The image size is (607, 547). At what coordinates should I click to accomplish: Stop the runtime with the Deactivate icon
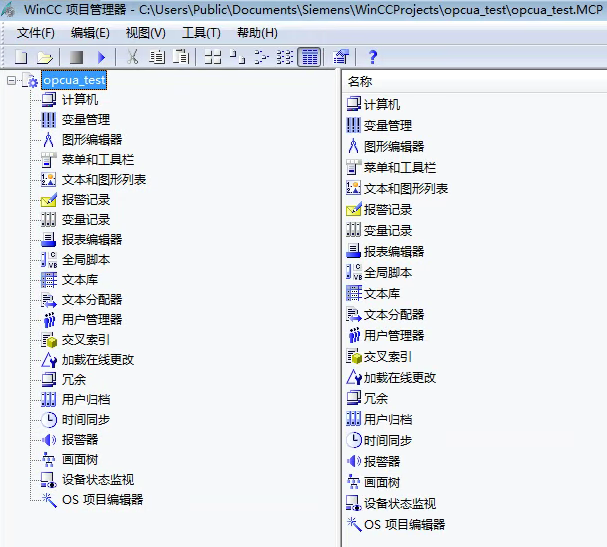(77, 57)
